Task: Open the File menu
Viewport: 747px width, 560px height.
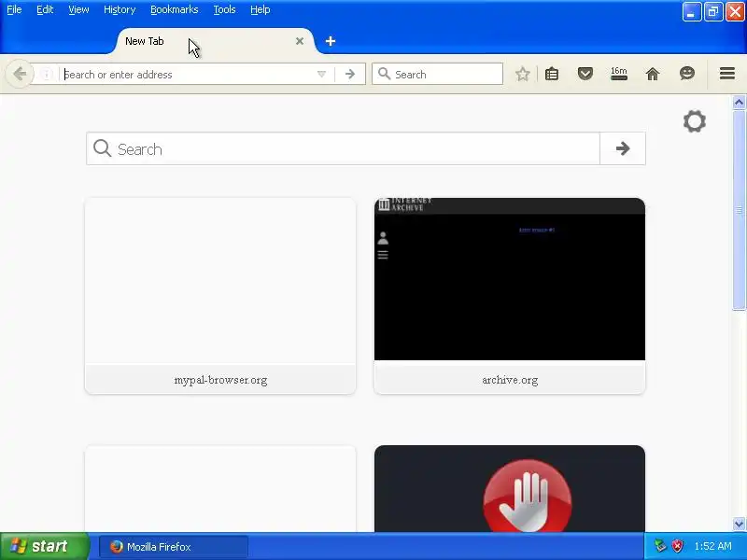Action: [x=14, y=9]
